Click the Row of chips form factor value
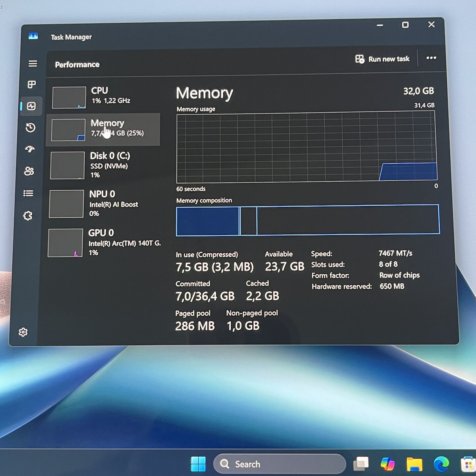Image resolution: width=476 pixels, height=476 pixels. click(400, 275)
